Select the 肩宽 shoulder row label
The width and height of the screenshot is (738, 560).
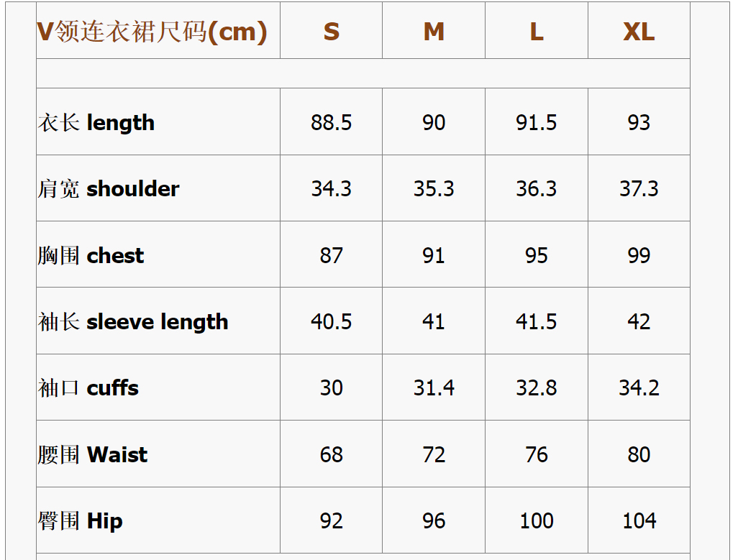pyautogui.click(x=109, y=189)
